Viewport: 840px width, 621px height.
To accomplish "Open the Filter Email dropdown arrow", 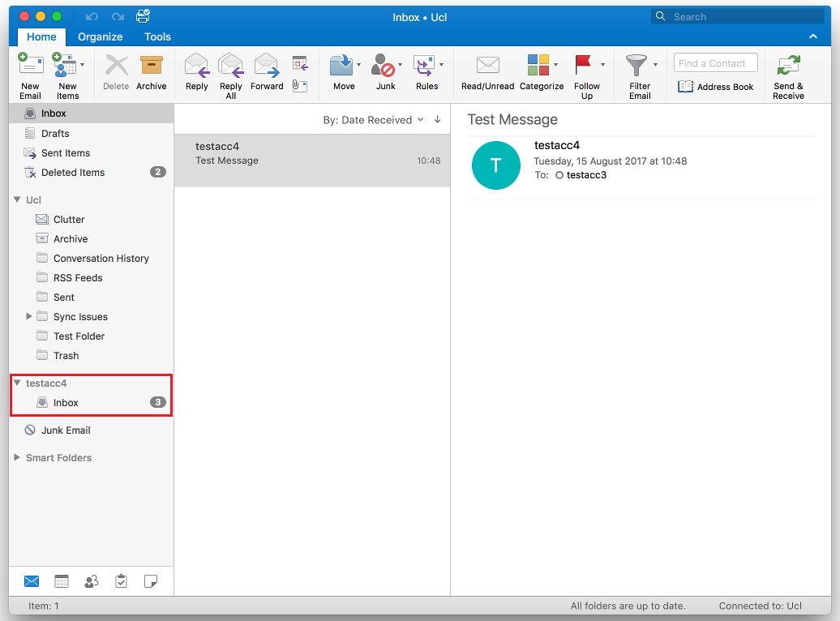I will point(655,65).
